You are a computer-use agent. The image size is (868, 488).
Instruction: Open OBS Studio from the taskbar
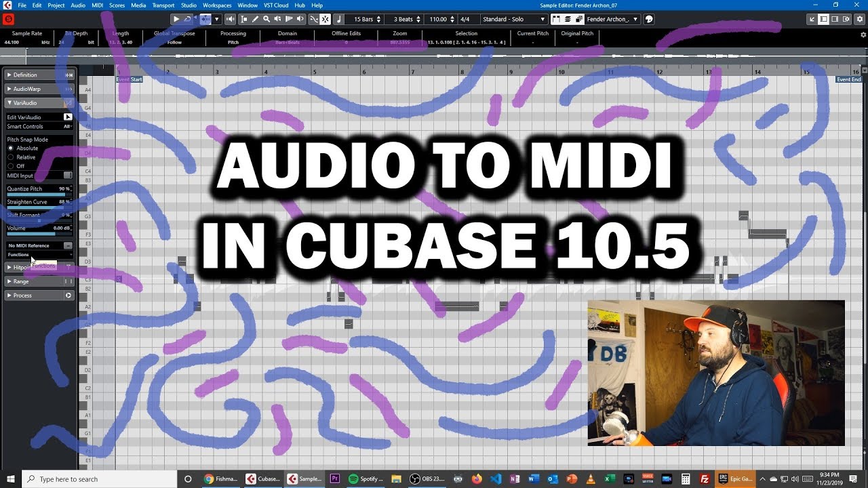pos(426,479)
